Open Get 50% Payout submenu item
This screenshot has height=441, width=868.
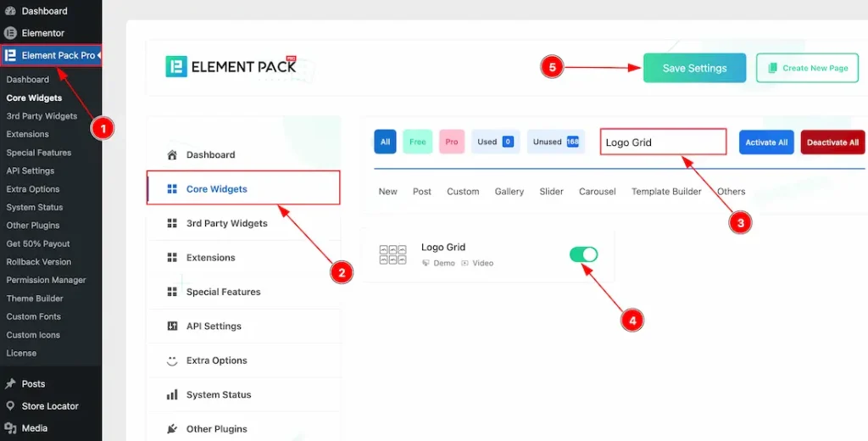38,243
